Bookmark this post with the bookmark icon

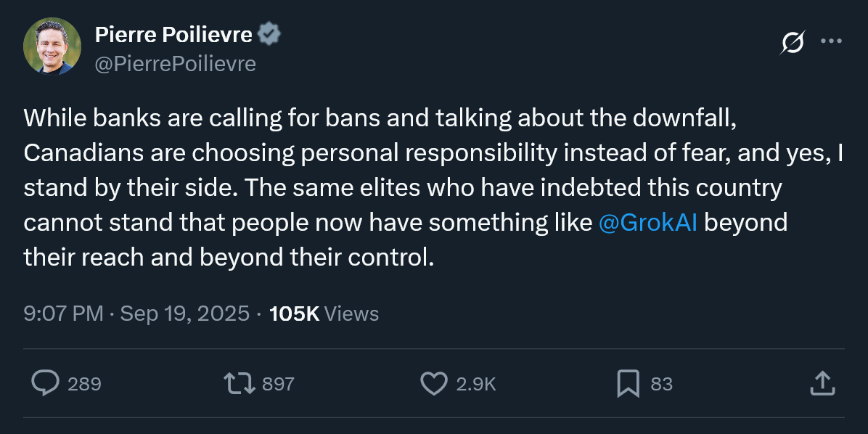628,383
